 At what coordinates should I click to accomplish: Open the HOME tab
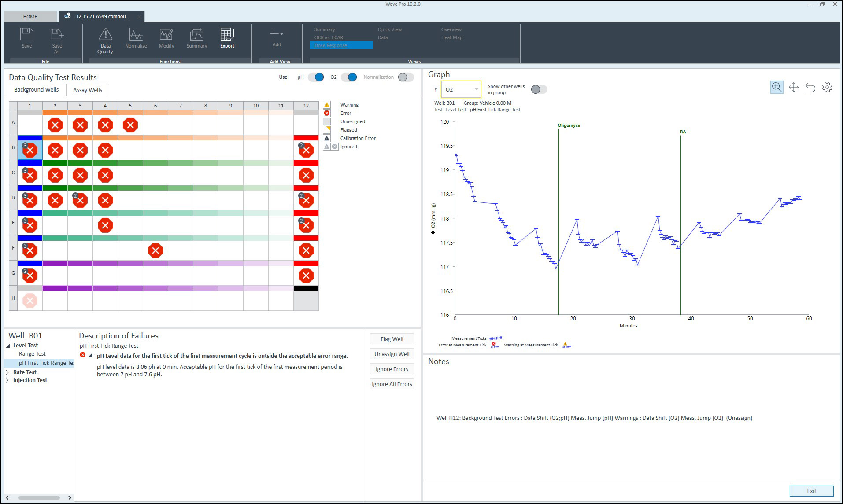point(30,17)
